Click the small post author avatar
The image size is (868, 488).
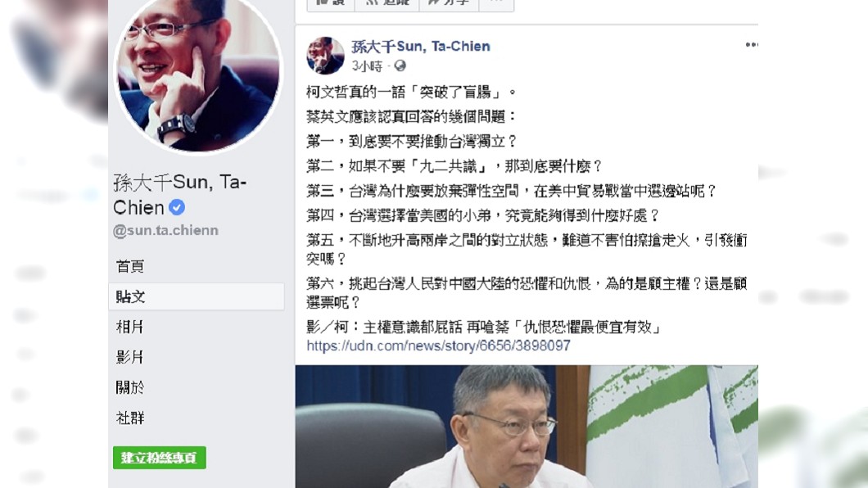[x=326, y=56]
